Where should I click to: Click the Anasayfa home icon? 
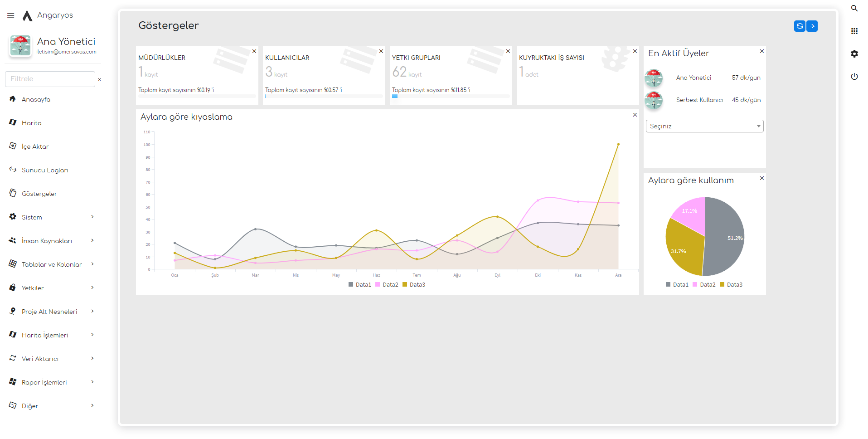(x=13, y=99)
